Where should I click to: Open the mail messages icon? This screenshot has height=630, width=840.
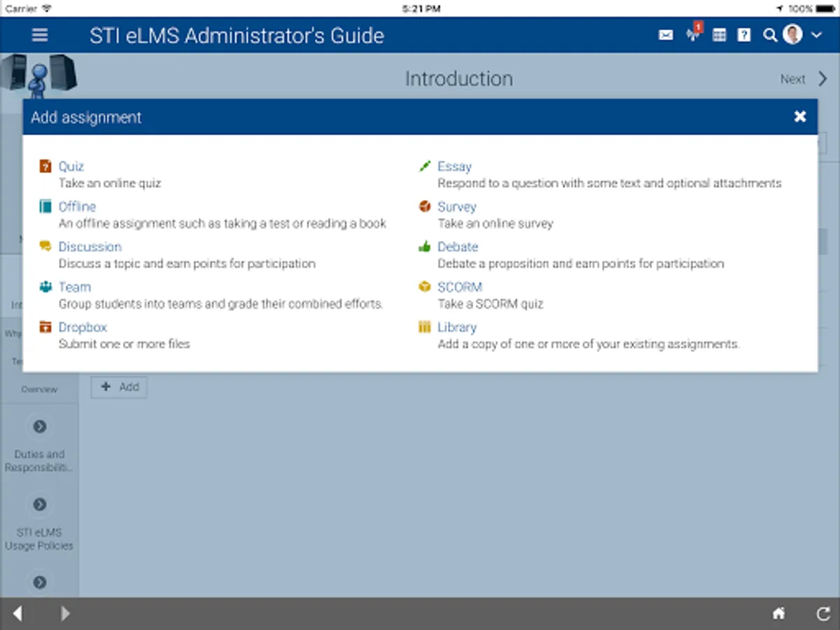pyautogui.click(x=666, y=35)
